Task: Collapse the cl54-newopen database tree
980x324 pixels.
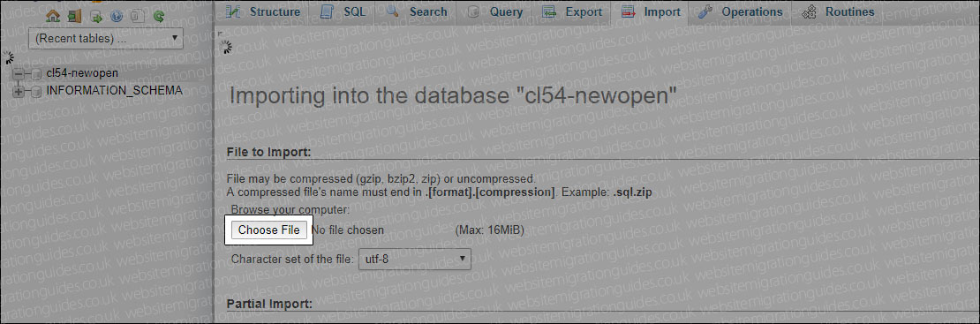Action: (19, 74)
